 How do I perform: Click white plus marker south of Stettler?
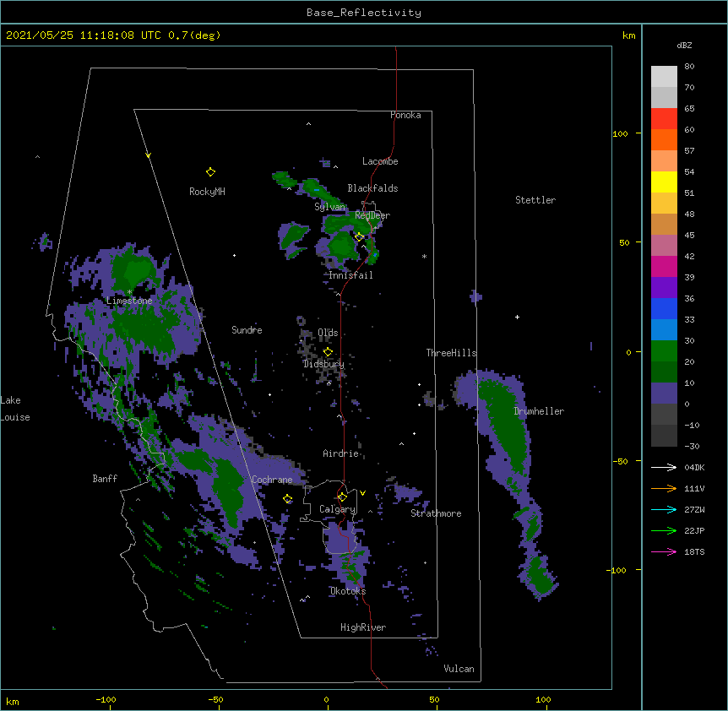tap(517, 317)
